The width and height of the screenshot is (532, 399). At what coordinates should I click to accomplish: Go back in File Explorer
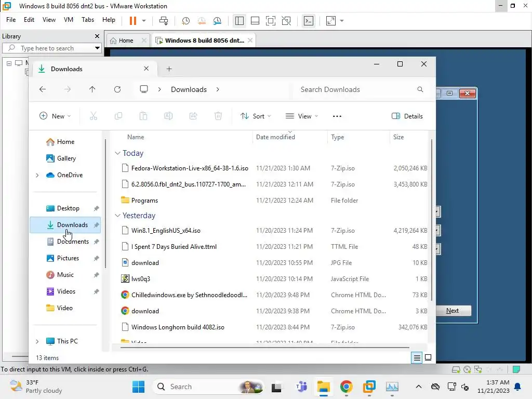(x=43, y=89)
